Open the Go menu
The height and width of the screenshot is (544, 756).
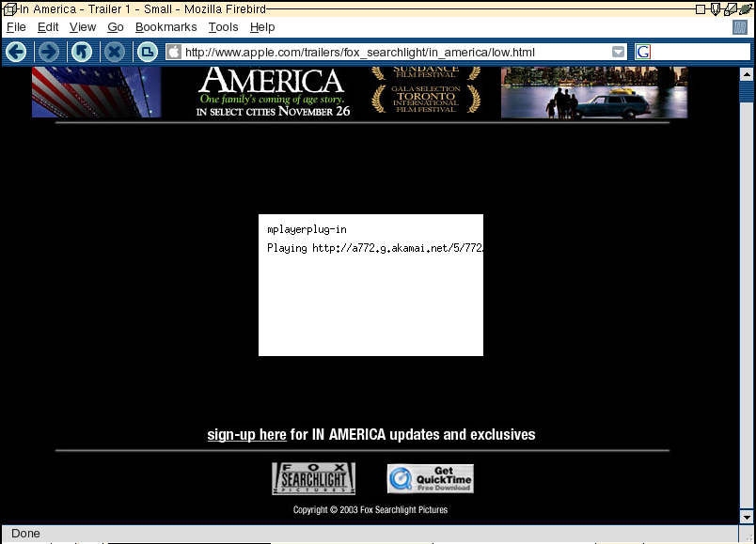pos(116,27)
